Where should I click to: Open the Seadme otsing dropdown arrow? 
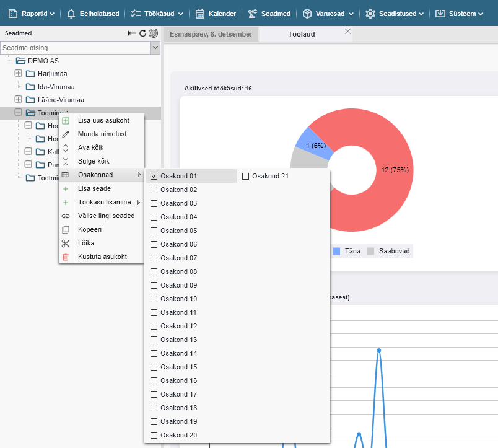155,48
